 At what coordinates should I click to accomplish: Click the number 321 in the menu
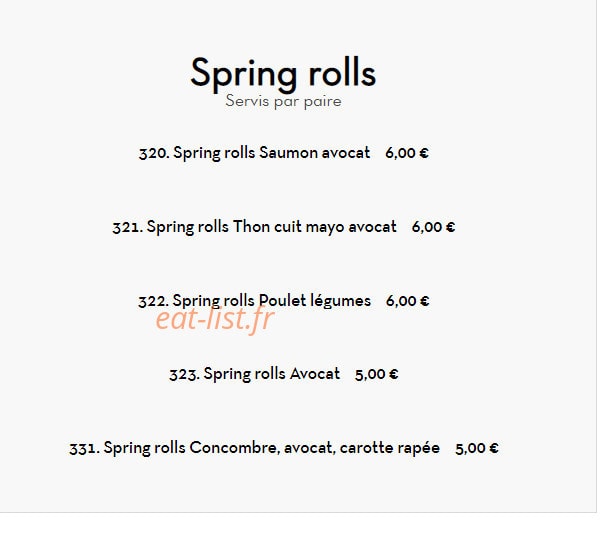[128, 227]
